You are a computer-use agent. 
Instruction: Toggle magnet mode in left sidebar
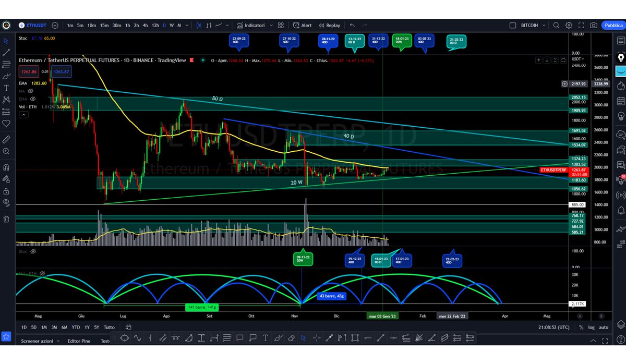pos(6,167)
